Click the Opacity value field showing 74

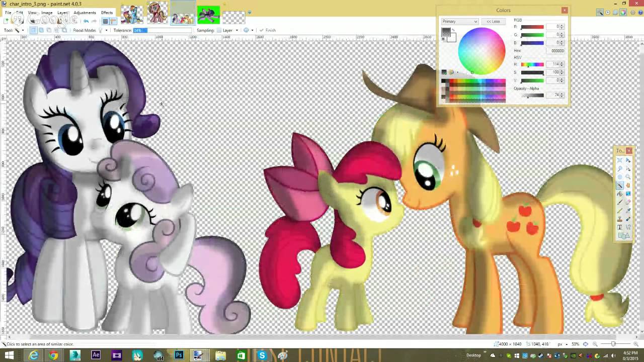tap(553, 95)
